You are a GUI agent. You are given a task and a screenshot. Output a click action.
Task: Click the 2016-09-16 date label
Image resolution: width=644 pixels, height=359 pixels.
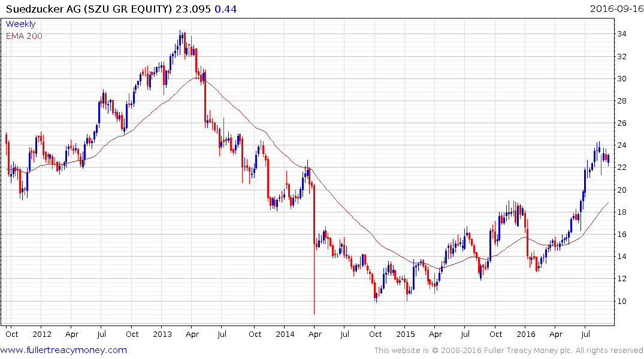pyautogui.click(x=616, y=8)
